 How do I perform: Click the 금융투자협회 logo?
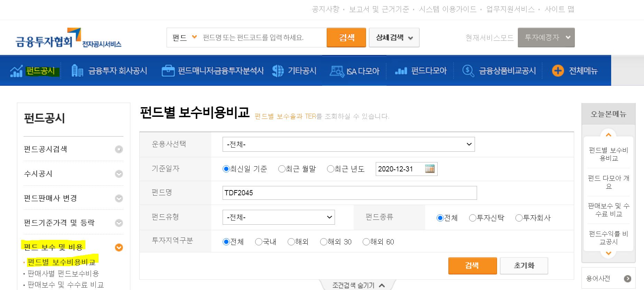click(x=68, y=38)
